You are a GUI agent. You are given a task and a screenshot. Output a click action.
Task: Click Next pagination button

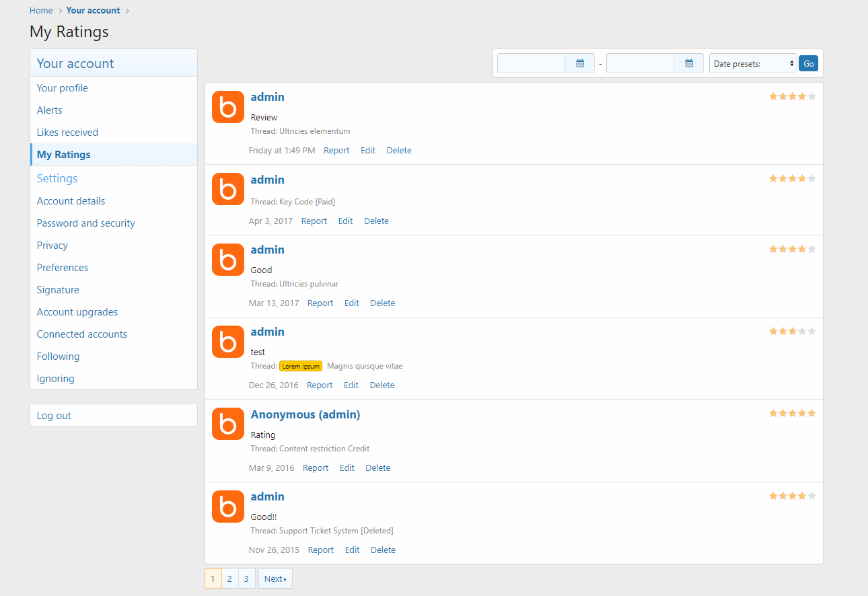(275, 579)
